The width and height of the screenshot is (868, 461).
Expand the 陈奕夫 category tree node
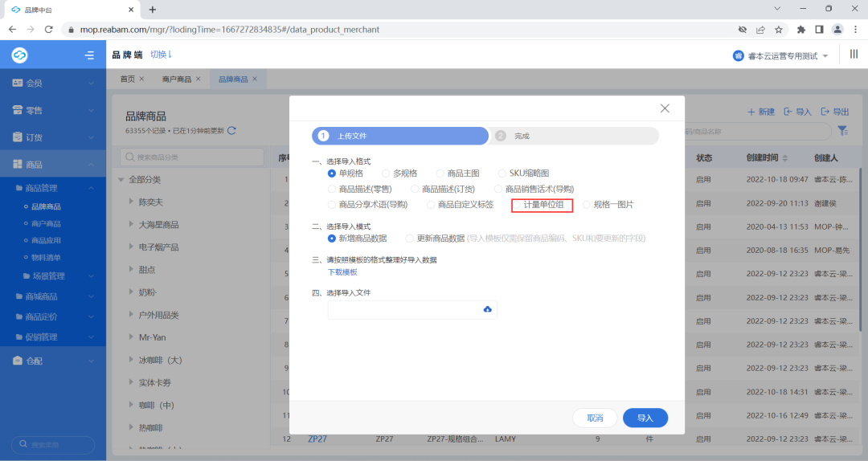(x=131, y=202)
